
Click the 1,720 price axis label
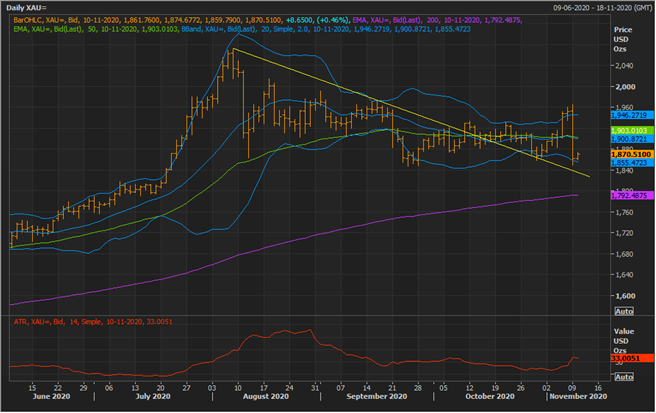coord(624,233)
